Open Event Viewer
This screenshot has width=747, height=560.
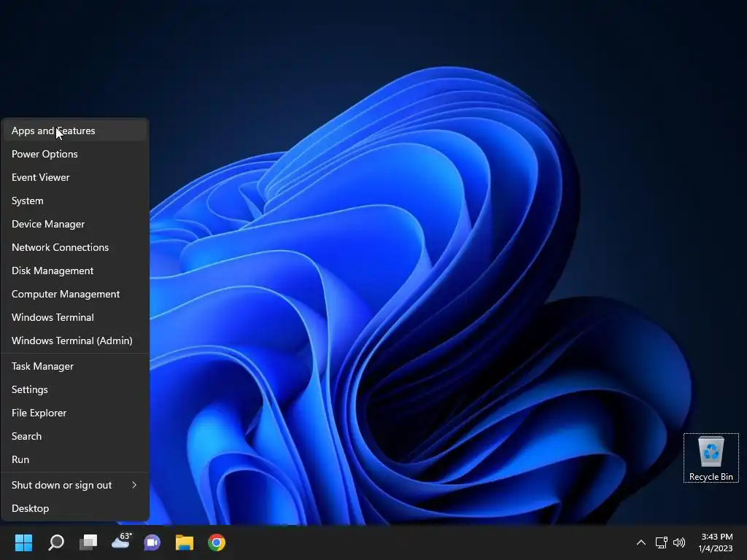pos(75,177)
